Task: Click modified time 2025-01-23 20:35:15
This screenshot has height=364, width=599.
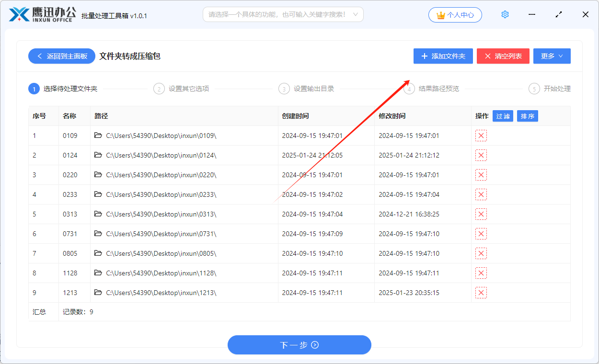Action: (x=409, y=293)
